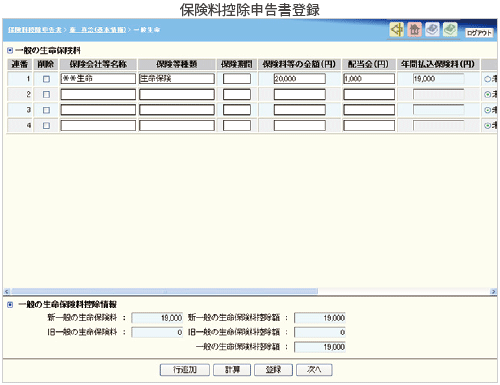This screenshot has width=500, height=385.
Task: Click the 年間払込保険料 field showing 19,000
Action: click(438, 79)
